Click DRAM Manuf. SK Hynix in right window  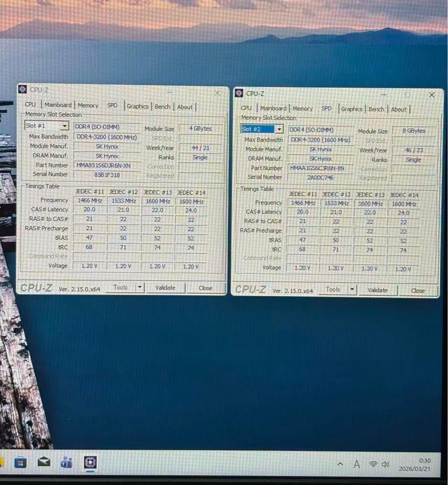321,159
